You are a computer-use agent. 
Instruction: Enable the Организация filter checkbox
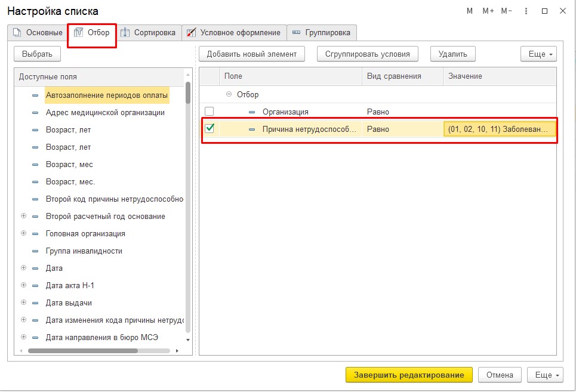[210, 111]
